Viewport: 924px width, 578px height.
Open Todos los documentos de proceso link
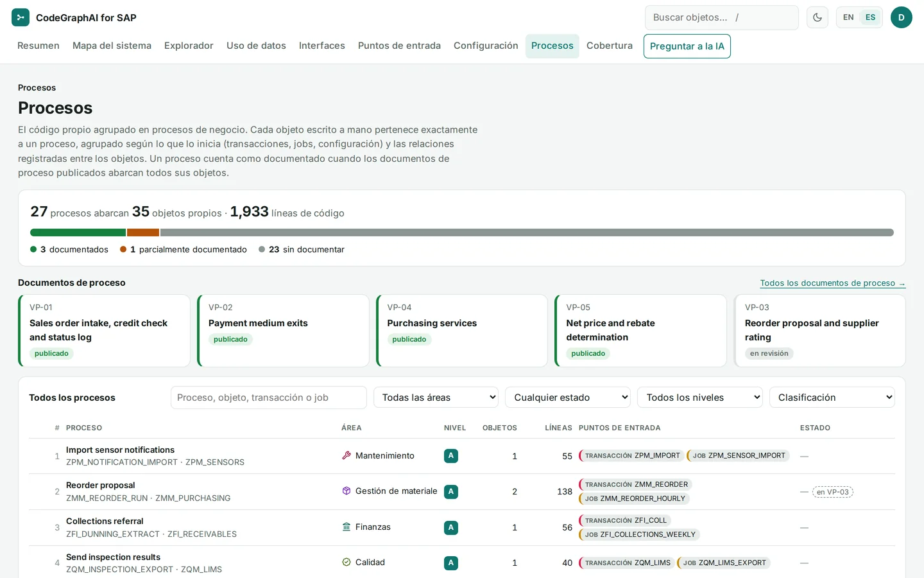(x=833, y=283)
